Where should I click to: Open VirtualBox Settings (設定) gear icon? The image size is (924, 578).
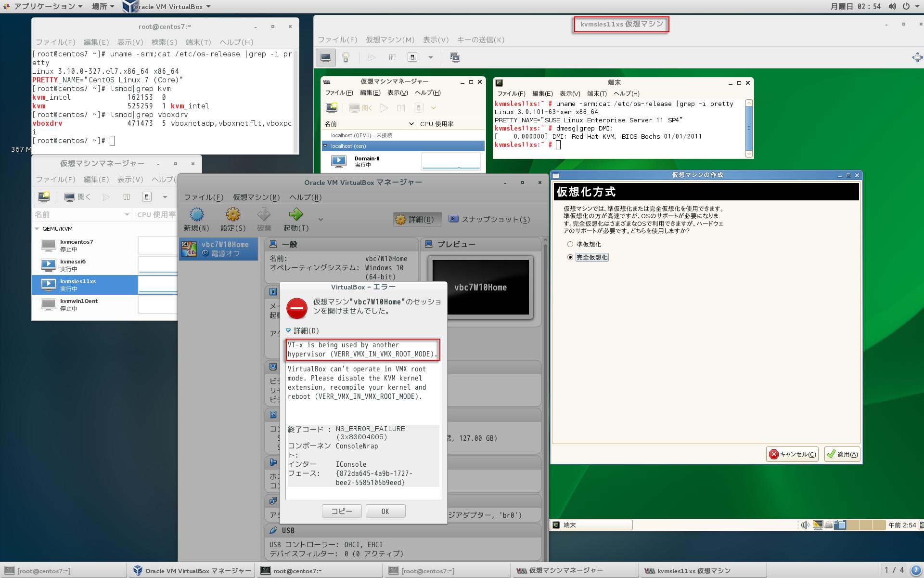[x=233, y=214]
